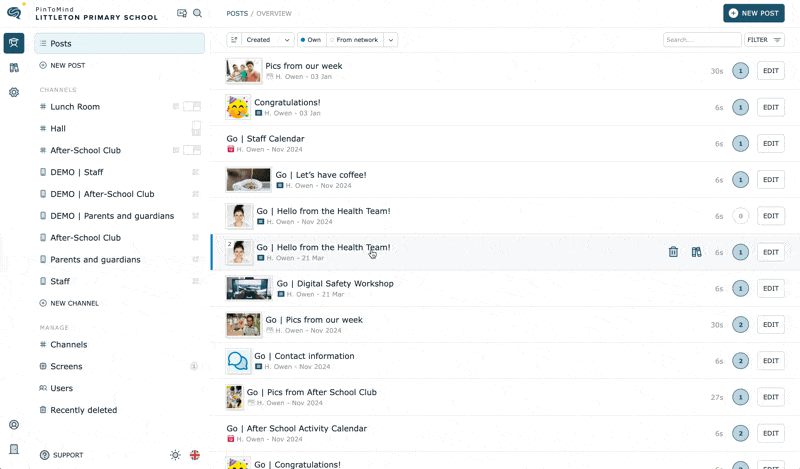Open Screens under Manage
Screen dimensions: 800x469
click(x=66, y=366)
